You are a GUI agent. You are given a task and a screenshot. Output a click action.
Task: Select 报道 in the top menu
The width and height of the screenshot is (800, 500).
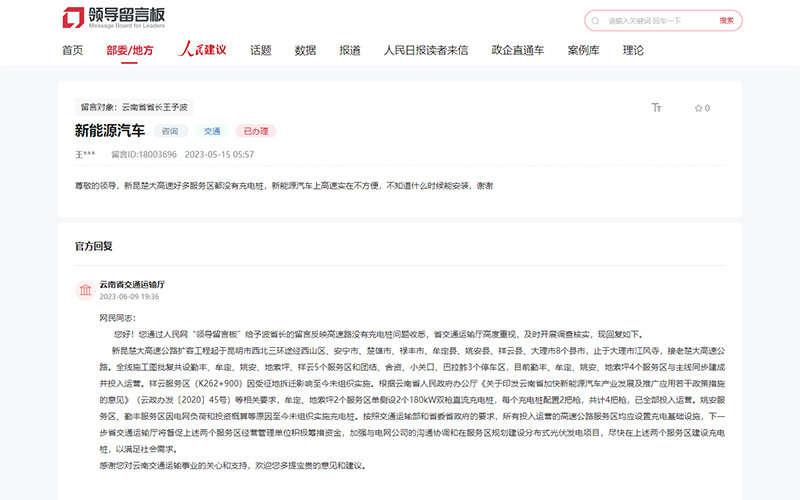[x=350, y=50]
